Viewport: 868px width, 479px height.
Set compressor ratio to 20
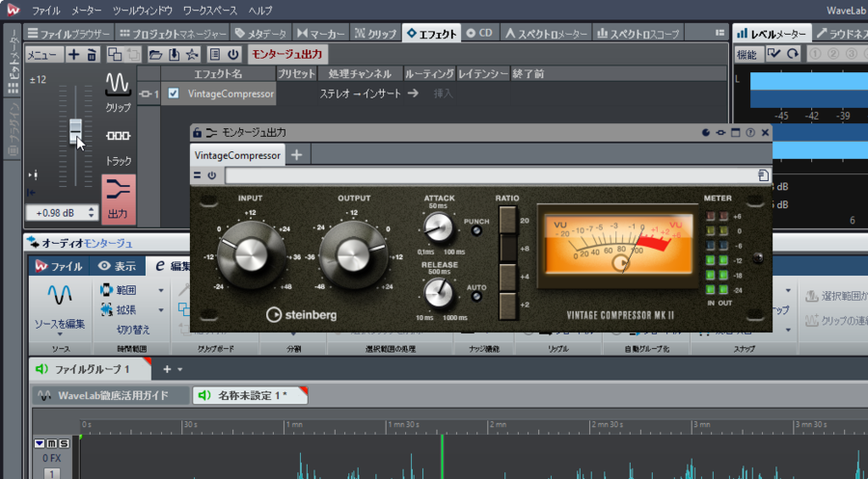coord(507,220)
